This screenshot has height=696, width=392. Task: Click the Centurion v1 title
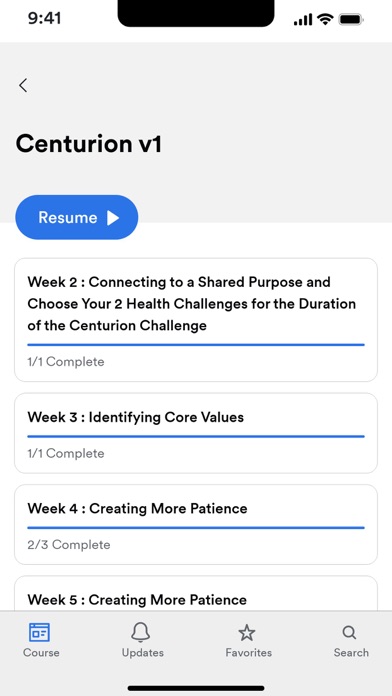(x=89, y=144)
